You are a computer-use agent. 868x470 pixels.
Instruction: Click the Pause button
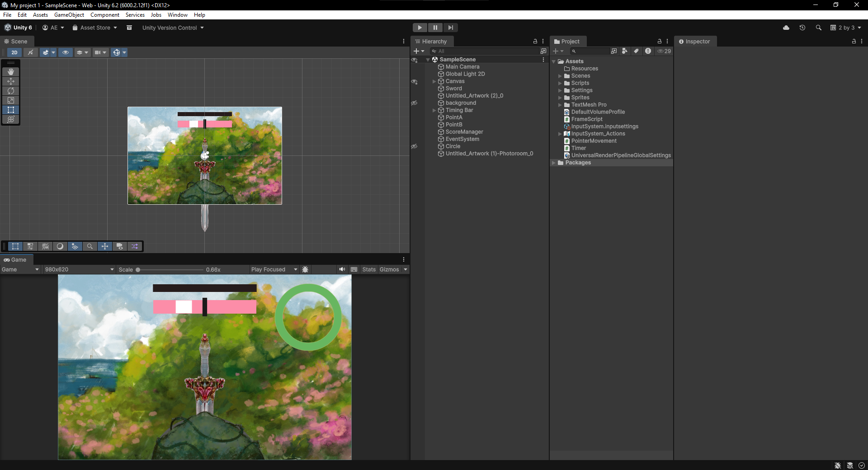[435, 28]
